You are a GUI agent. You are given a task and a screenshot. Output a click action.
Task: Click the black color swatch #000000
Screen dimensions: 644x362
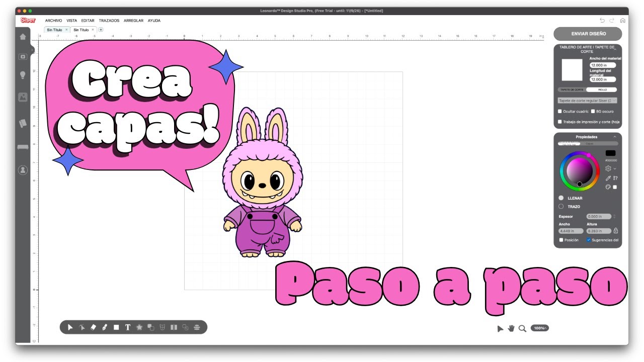tap(610, 153)
